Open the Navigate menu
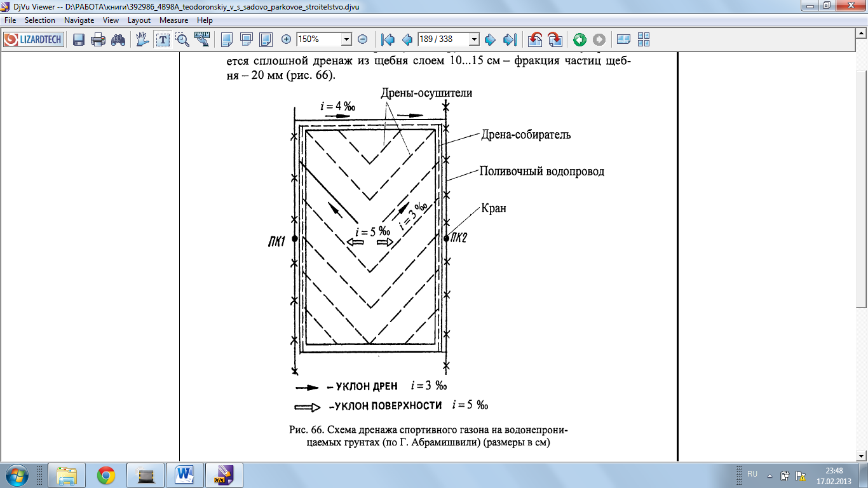The width and height of the screenshot is (868, 488). coord(79,20)
